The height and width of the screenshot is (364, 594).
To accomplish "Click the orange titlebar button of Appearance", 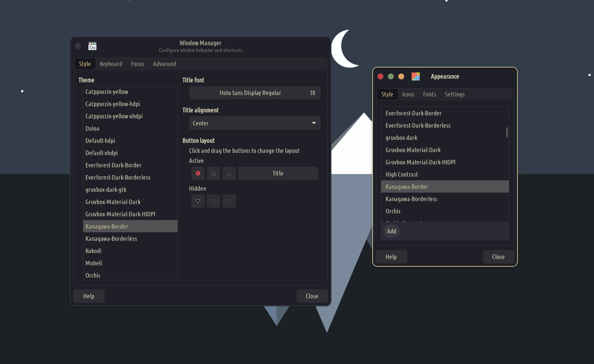I will pos(401,76).
